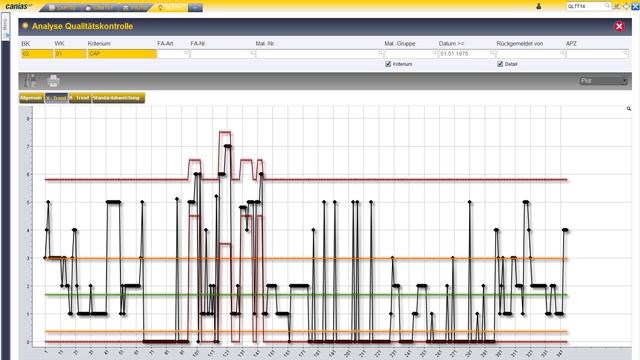
Task: Select the active QLTT14 tab
Action: coord(170,8)
